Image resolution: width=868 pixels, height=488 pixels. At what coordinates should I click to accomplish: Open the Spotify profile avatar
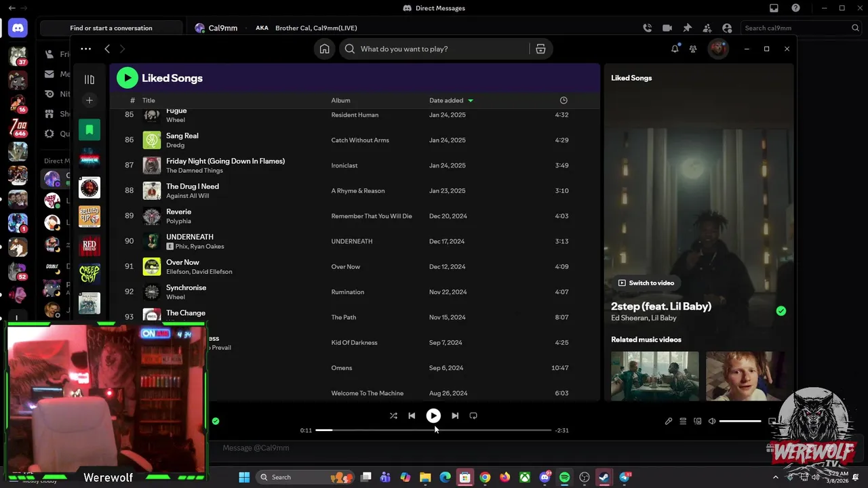pos(718,49)
